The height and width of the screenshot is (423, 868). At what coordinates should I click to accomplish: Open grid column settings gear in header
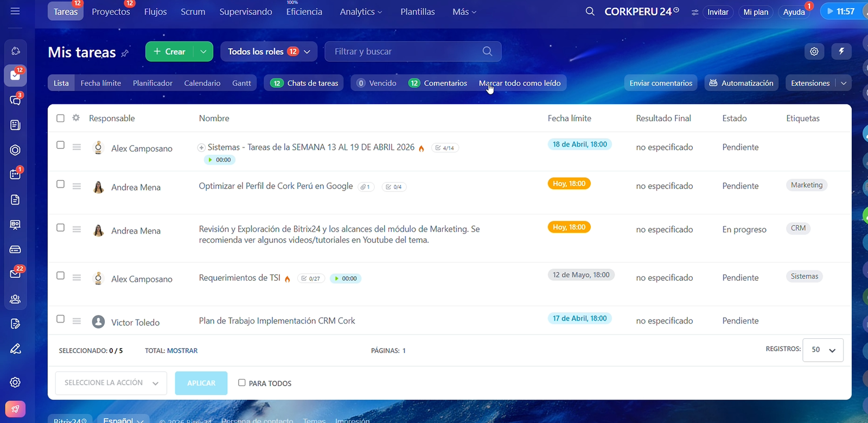[x=76, y=118]
